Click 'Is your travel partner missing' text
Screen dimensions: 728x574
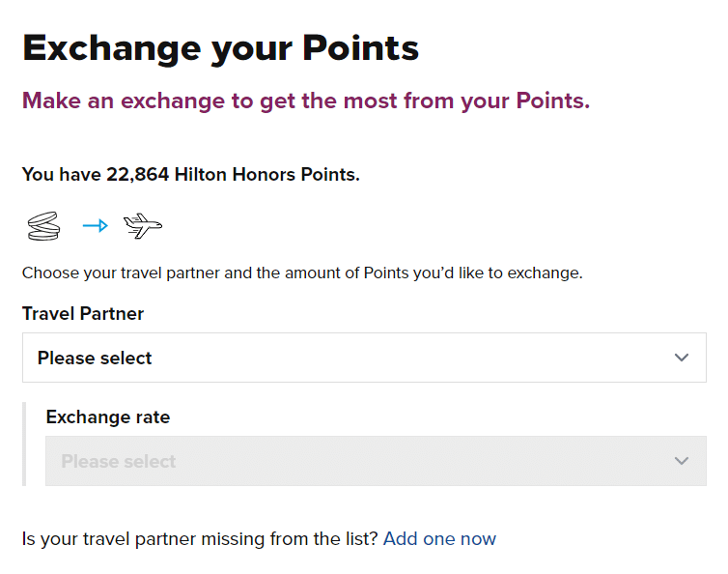[200, 538]
